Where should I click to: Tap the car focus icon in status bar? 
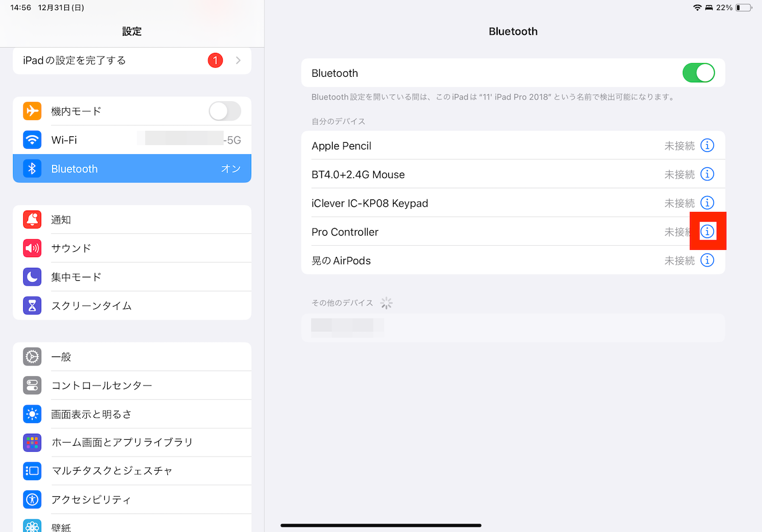point(710,8)
